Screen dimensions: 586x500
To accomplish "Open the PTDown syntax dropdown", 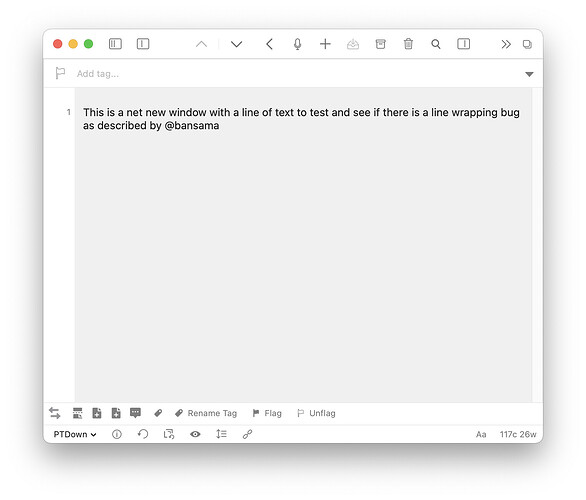I will pyautogui.click(x=75, y=434).
